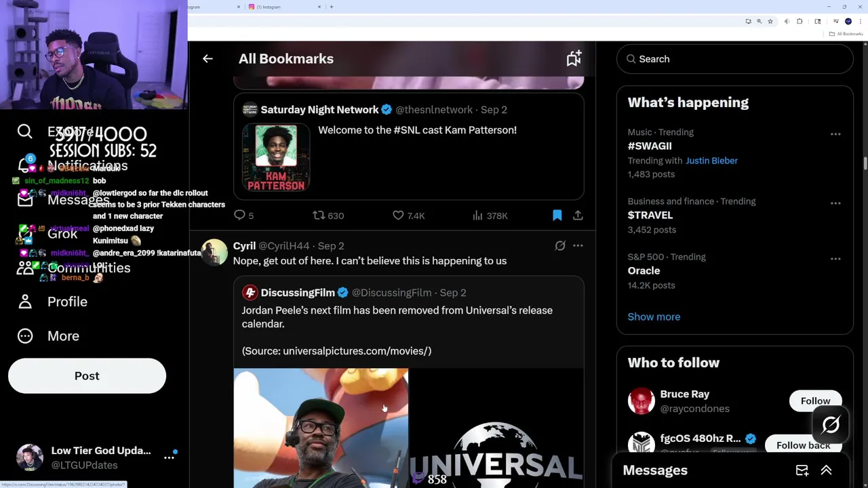Share the Saturday Night Network post
The width and height of the screenshot is (868, 488).
[x=578, y=216]
